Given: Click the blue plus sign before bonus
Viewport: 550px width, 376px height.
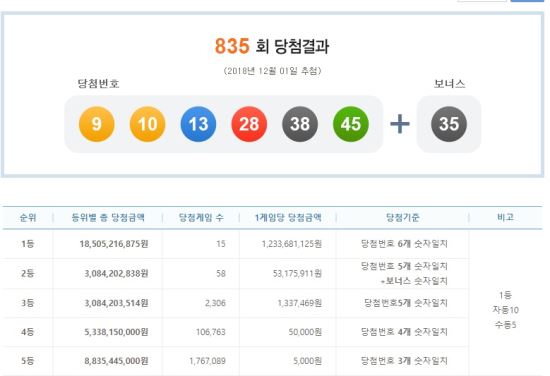Looking at the screenshot, I should tap(400, 124).
